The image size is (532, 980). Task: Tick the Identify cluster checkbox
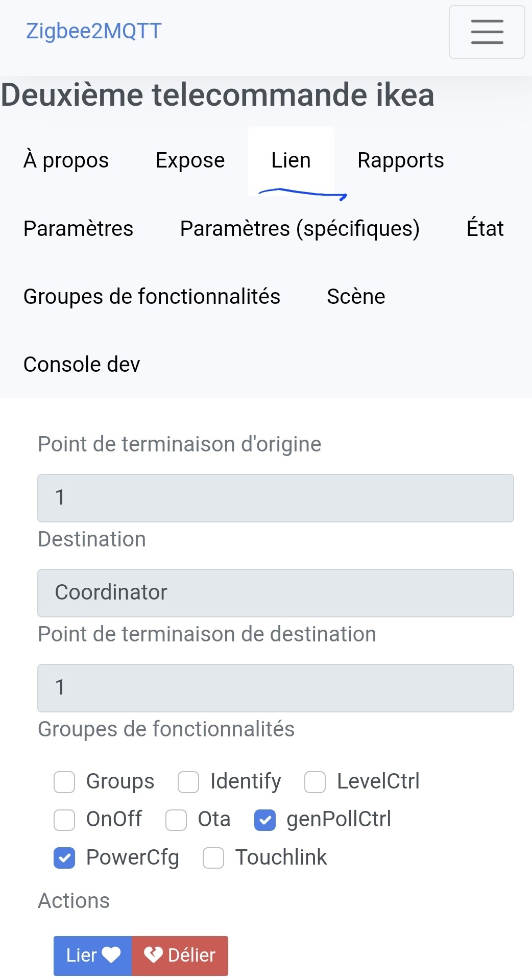188,782
